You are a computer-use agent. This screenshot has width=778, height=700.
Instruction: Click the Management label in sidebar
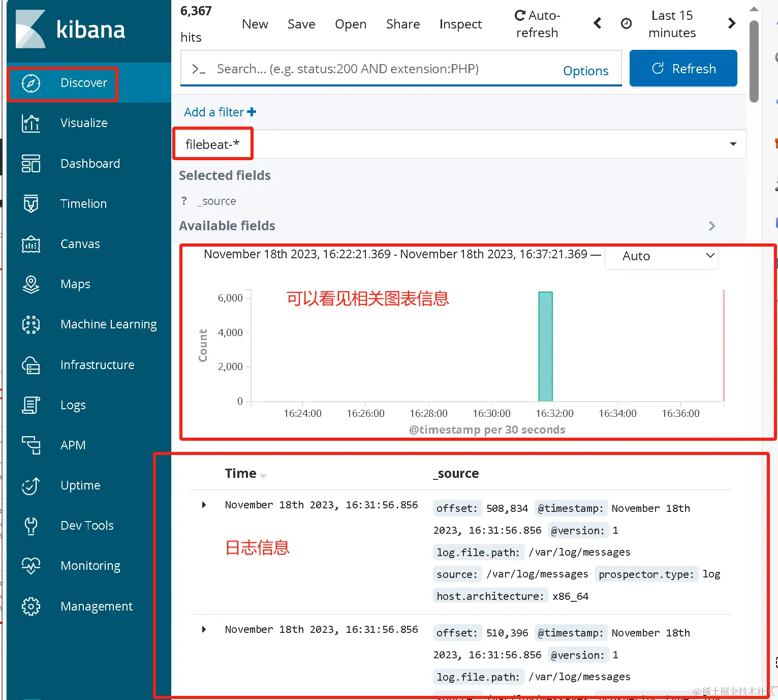point(97,606)
